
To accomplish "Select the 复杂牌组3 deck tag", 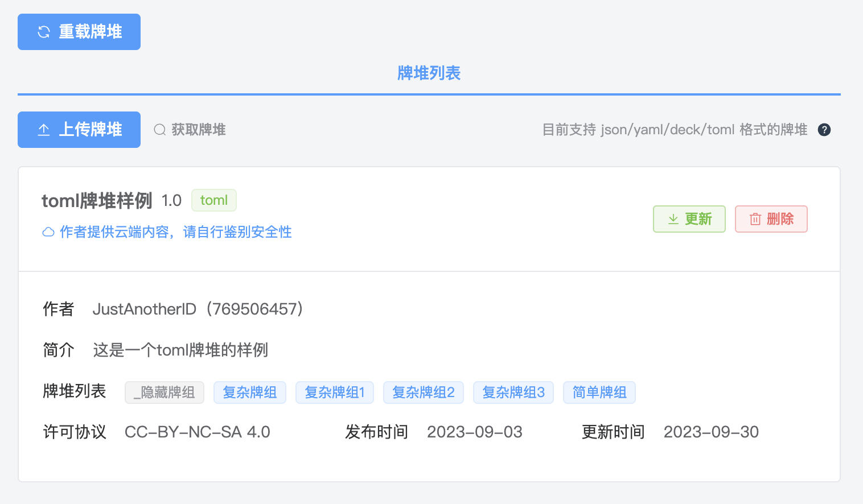I will pyautogui.click(x=513, y=392).
